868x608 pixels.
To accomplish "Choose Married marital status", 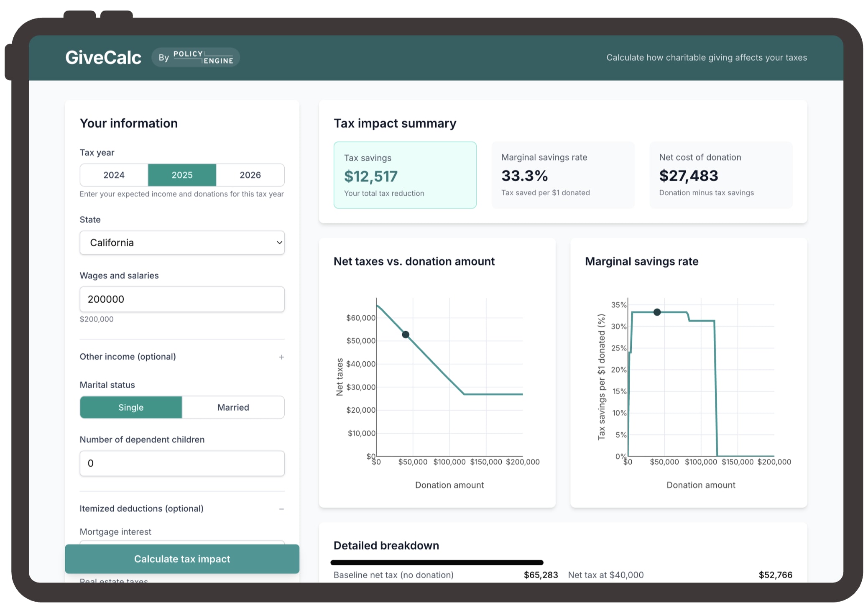I will point(233,407).
